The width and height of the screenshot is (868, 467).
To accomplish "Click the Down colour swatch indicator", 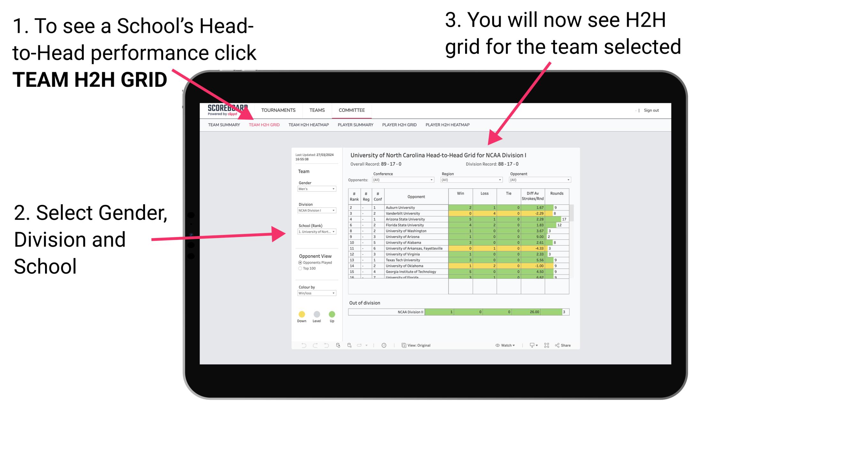I will [x=301, y=314].
